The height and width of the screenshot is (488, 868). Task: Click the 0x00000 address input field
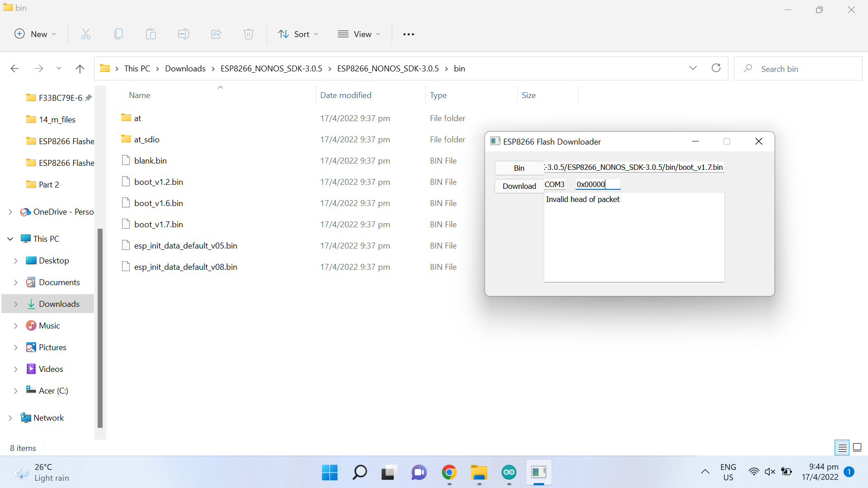(x=597, y=184)
